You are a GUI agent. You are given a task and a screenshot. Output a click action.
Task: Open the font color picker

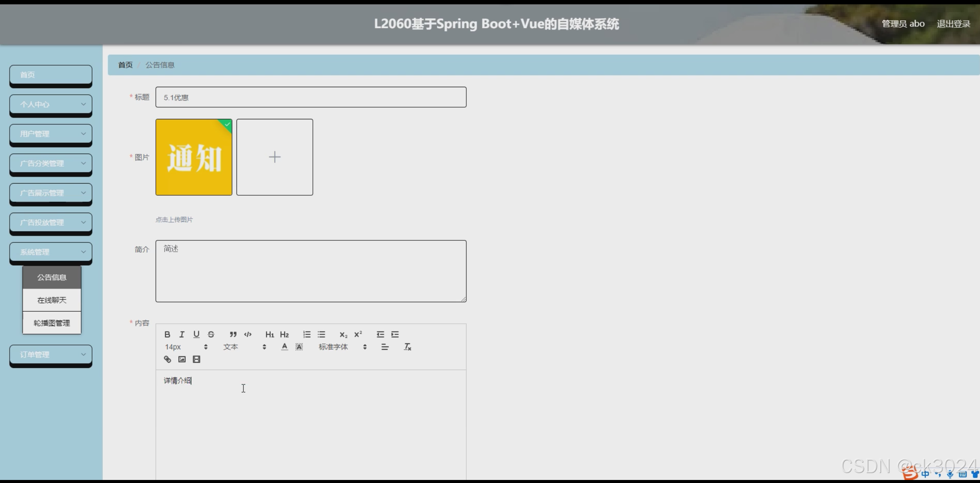pos(284,346)
